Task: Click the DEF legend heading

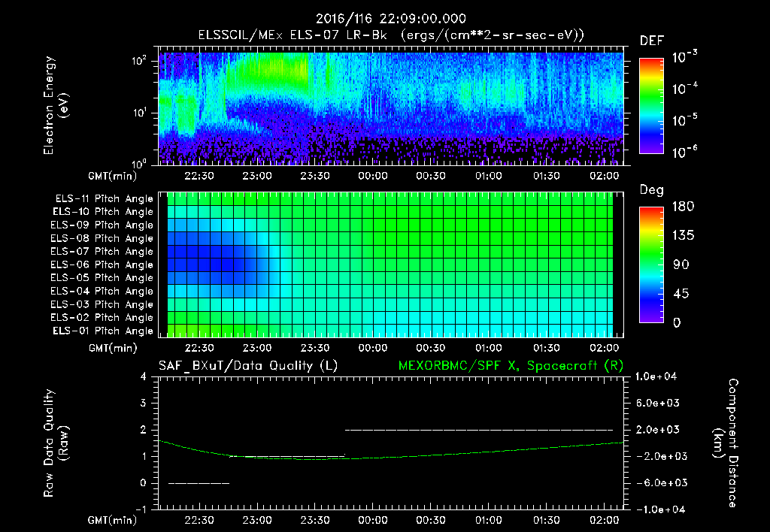Action: point(652,41)
